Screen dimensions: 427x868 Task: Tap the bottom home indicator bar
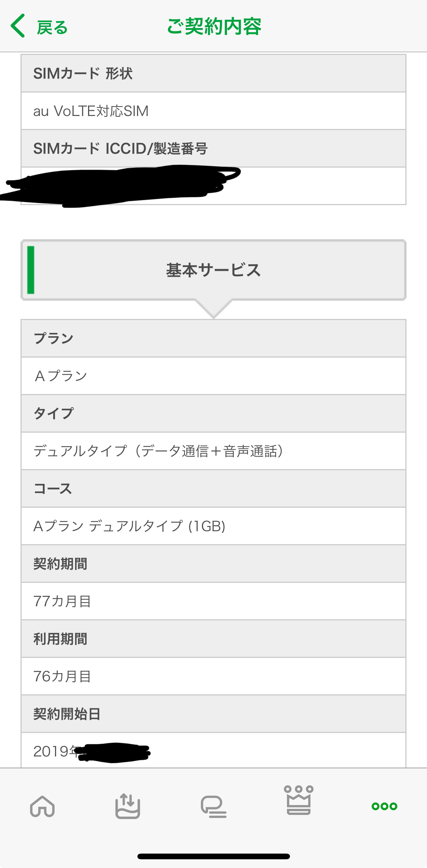point(213,856)
